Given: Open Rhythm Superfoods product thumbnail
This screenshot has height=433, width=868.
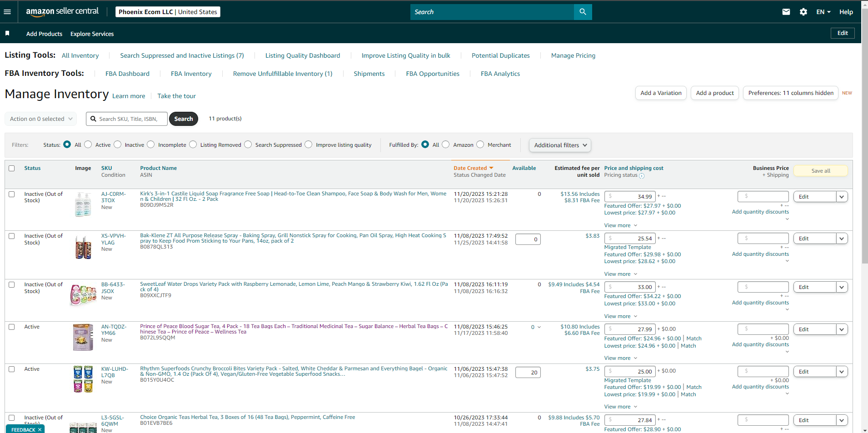Looking at the screenshot, I should [x=83, y=379].
